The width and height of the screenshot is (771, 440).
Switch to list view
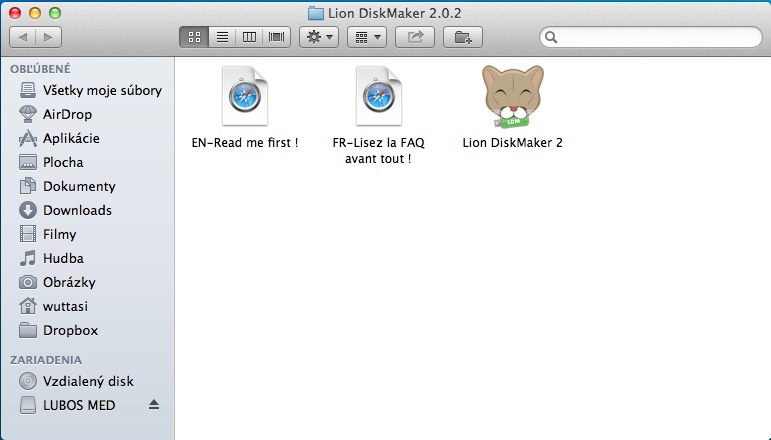tap(222, 37)
